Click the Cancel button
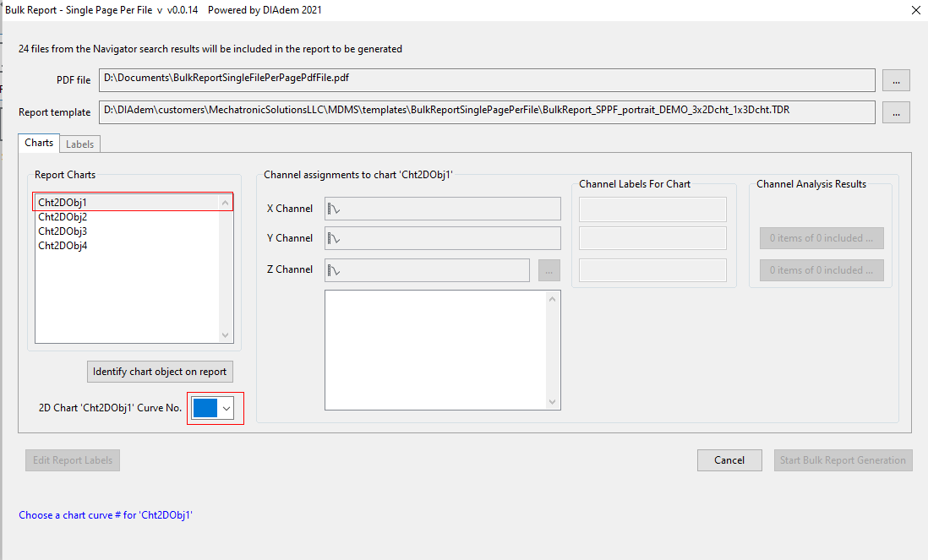This screenshot has width=928, height=560. [x=729, y=460]
